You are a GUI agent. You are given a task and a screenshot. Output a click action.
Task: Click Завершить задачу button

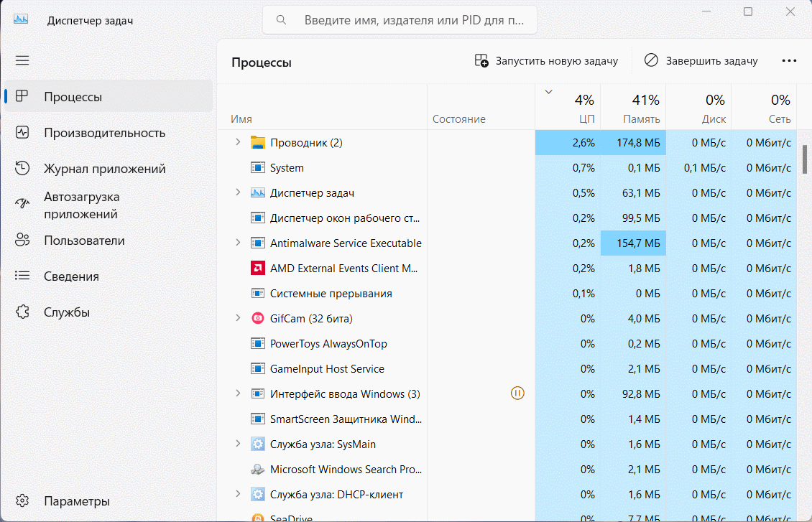click(x=701, y=61)
